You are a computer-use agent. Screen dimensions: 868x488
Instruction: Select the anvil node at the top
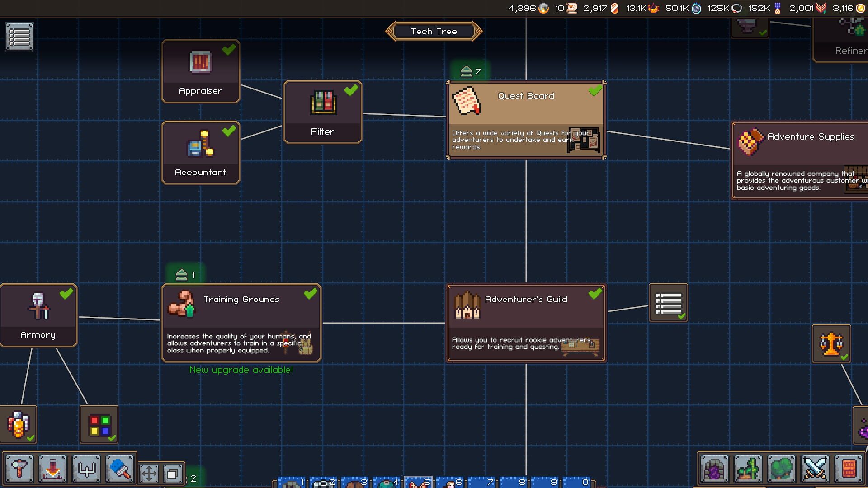pos(750,27)
